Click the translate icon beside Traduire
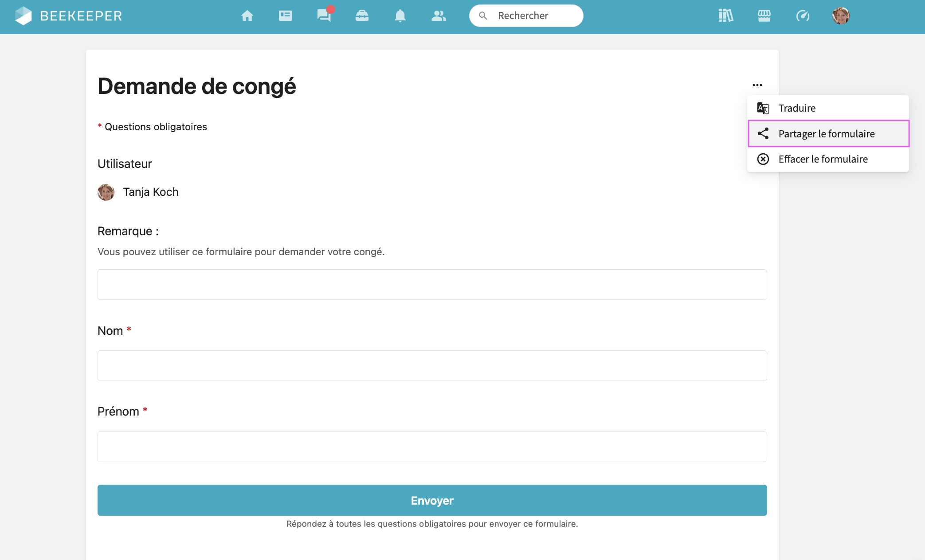This screenshot has width=925, height=560. click(763, 108)
